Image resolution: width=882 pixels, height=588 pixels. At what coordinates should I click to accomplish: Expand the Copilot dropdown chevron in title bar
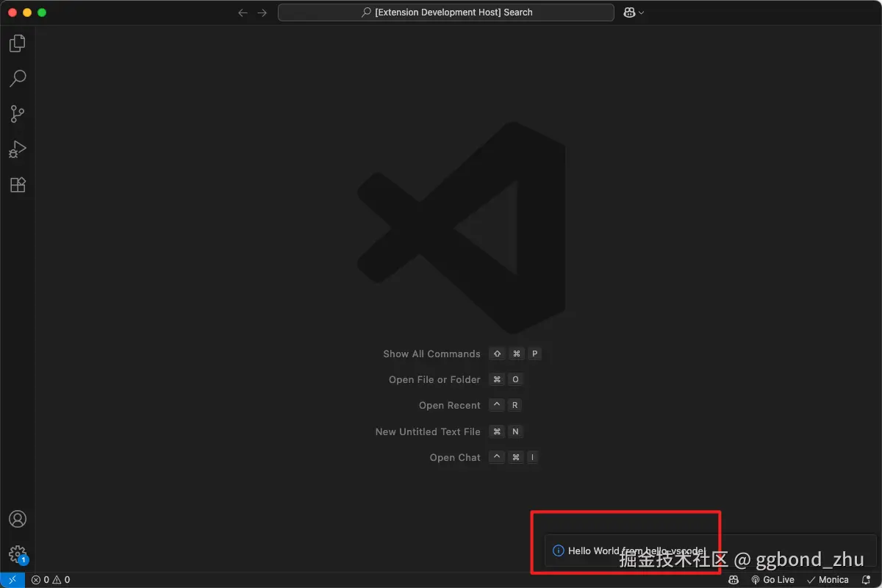tap(642, 12)
